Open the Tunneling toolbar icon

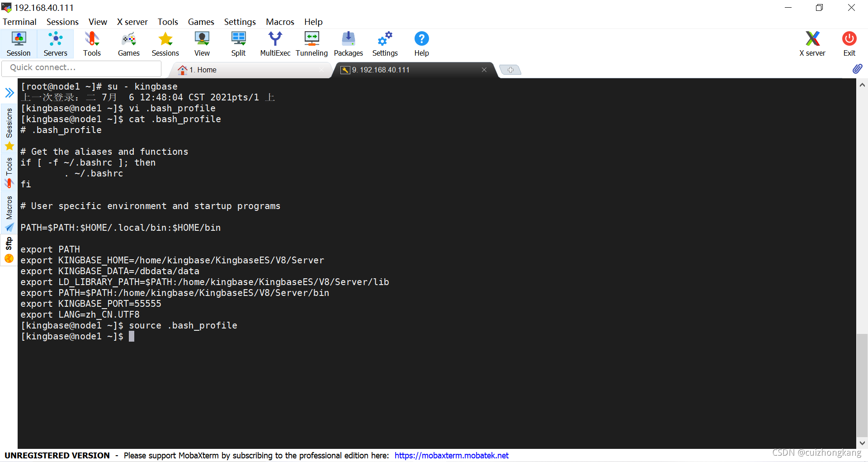pyautogui.click(x=311, y=44)
